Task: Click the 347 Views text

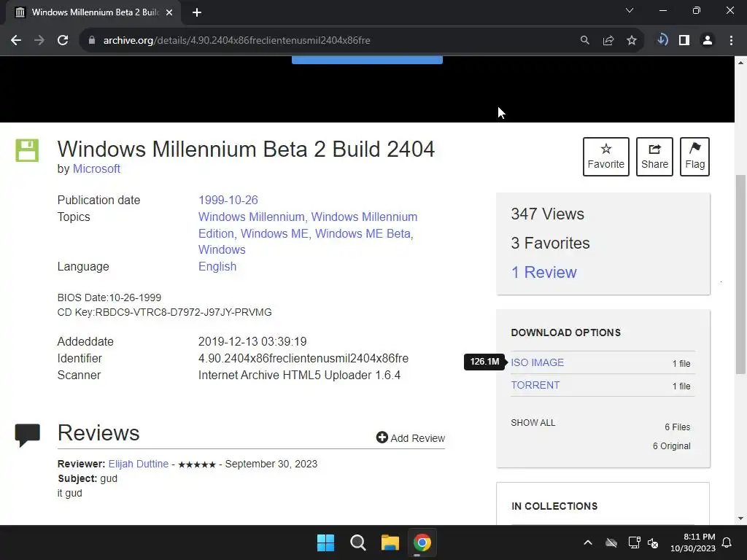Action: [x=547, y=214]
